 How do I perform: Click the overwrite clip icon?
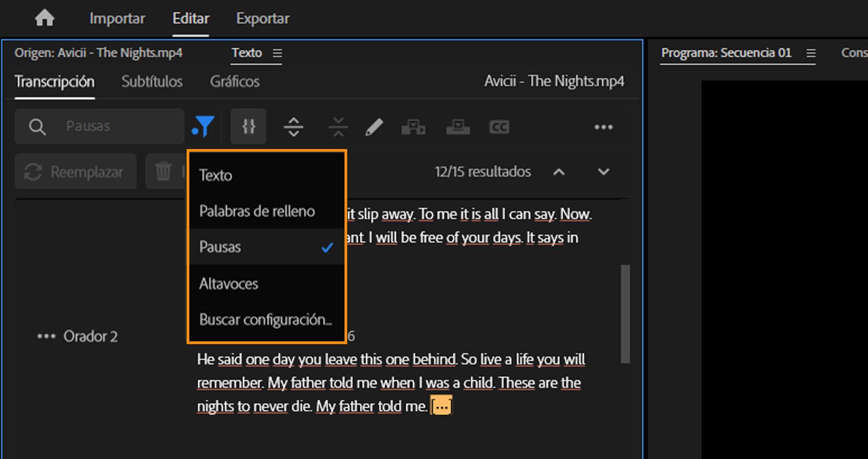[458, 127]
